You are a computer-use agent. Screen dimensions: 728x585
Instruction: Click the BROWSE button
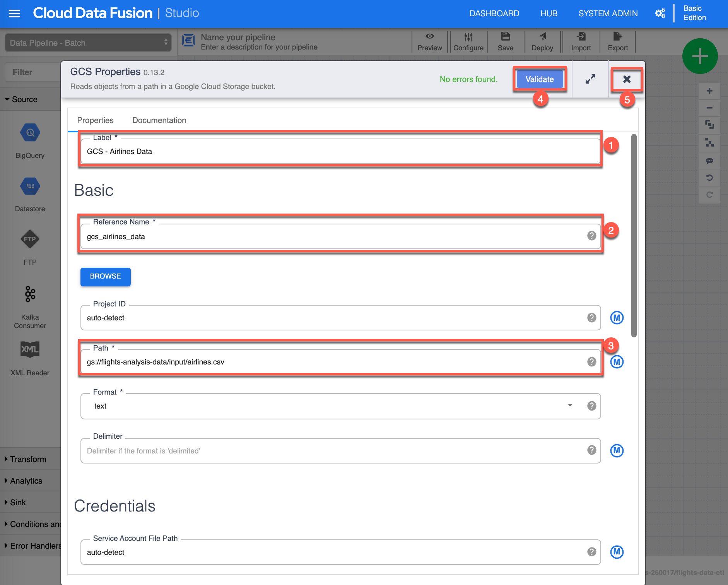click(x=105, y=276)
